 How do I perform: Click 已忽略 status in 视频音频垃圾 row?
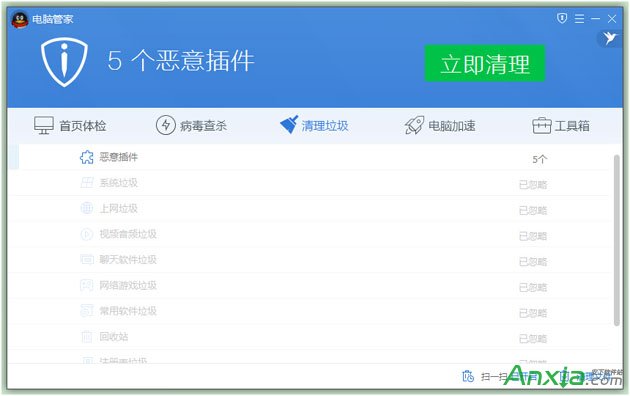pyautogui.click(x=533, y=236)
